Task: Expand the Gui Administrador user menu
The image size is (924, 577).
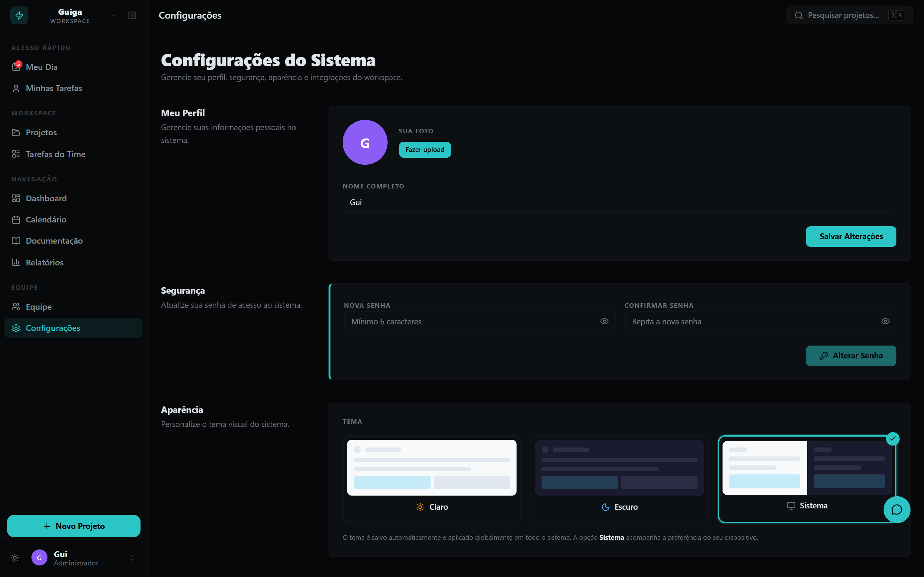Action: point(131,557)
